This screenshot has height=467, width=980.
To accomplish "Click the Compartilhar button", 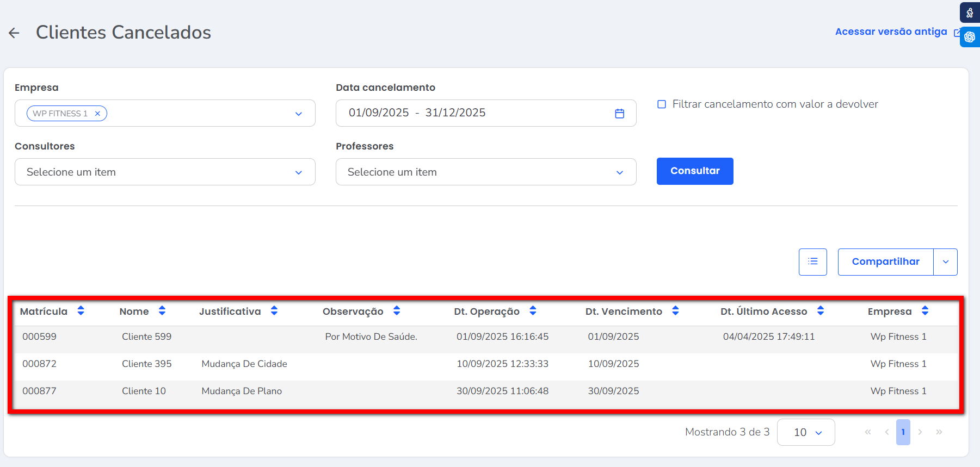I will tap(885, 262).
